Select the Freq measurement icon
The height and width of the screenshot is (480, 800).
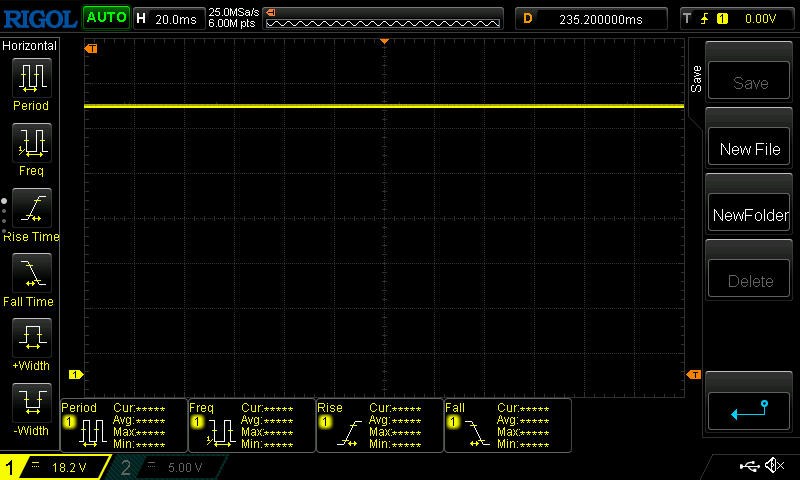pyautogui.click(x=30, y=144)
